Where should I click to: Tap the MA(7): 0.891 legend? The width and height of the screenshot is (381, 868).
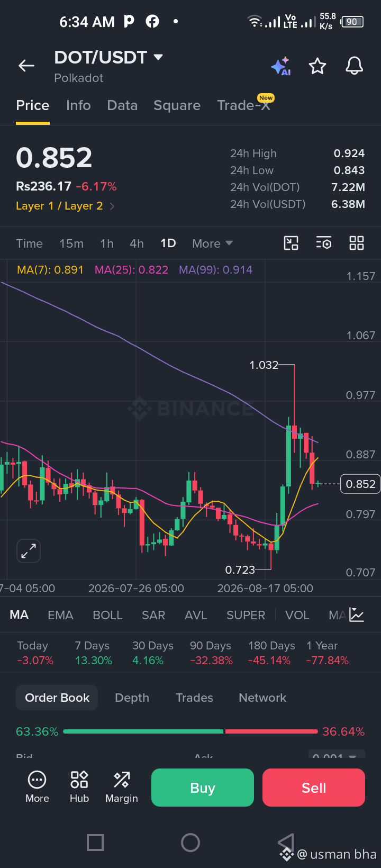(50, 270)
